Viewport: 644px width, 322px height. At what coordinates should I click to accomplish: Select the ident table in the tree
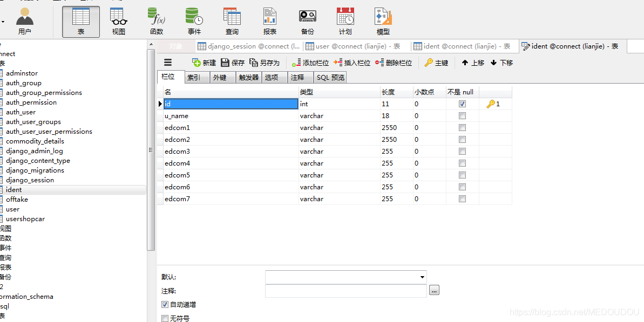[x=14, y=189]
